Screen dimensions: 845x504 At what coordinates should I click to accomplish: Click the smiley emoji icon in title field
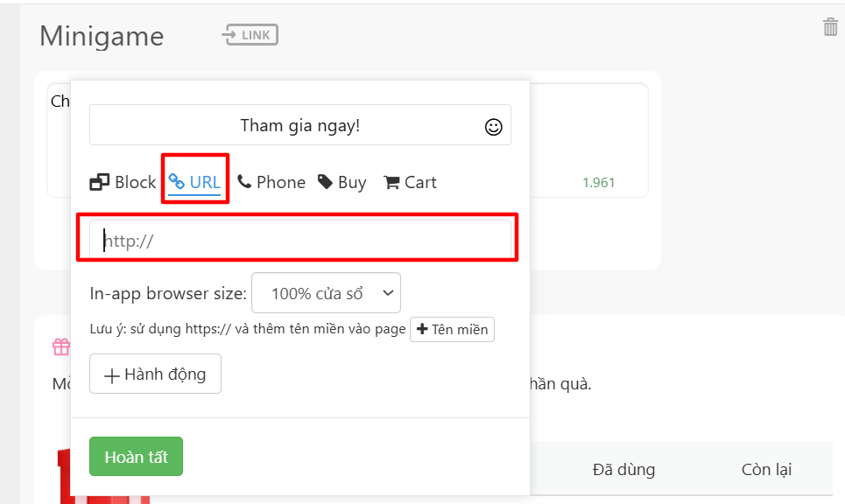(x=493, y=125)
